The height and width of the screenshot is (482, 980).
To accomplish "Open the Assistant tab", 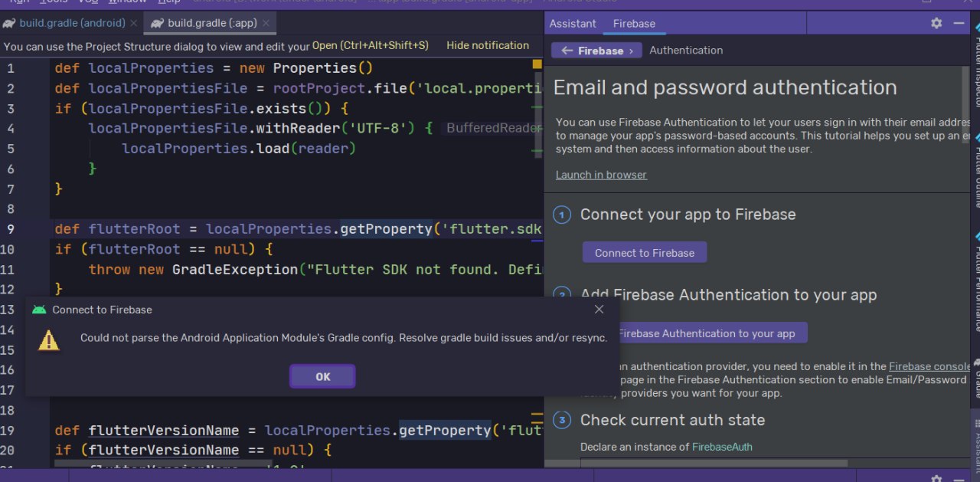I will (x=573, y=23).
